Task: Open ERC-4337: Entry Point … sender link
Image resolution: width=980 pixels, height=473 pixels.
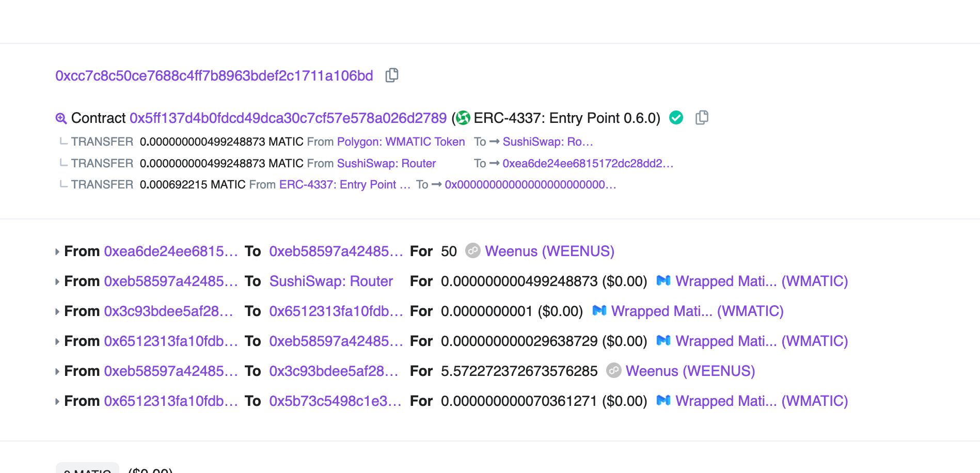Action: pos(345,184)
